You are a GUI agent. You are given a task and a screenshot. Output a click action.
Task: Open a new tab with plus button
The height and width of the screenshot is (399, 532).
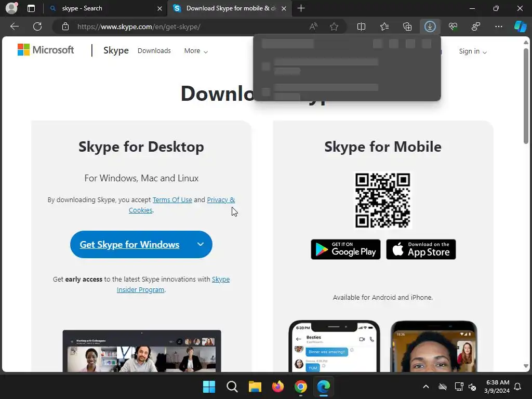click(x=301, y=8)
